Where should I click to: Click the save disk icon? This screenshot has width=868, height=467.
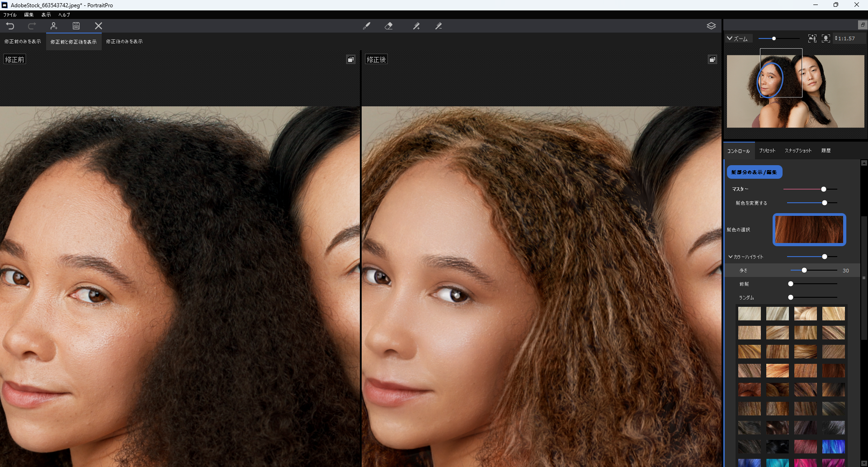[76, 26]
